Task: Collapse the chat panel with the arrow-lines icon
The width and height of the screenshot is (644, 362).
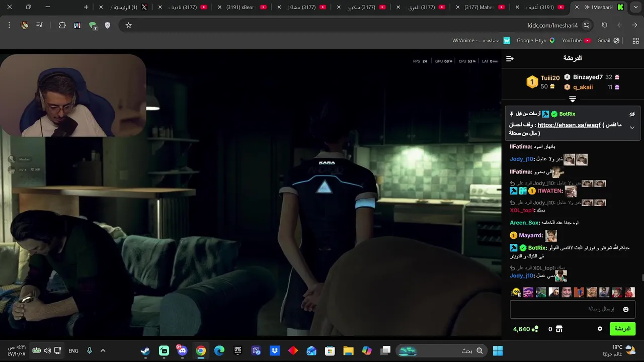Action: click(510, 59)
